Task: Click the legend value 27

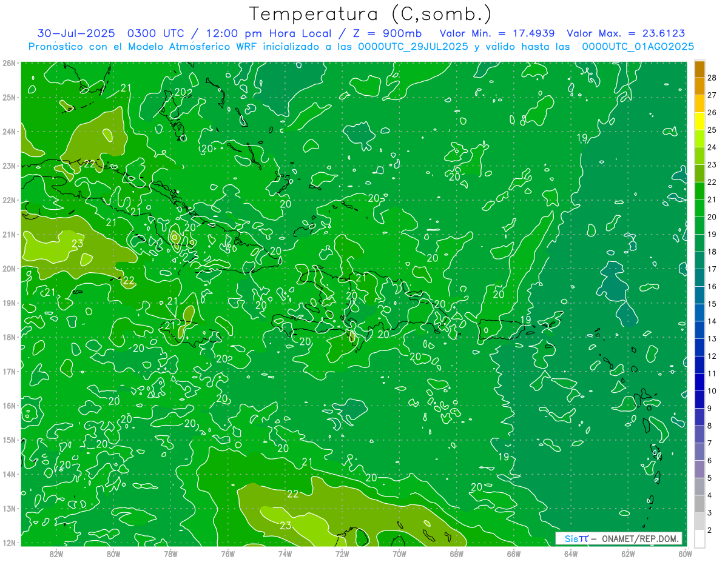Action: coord(712,95)
